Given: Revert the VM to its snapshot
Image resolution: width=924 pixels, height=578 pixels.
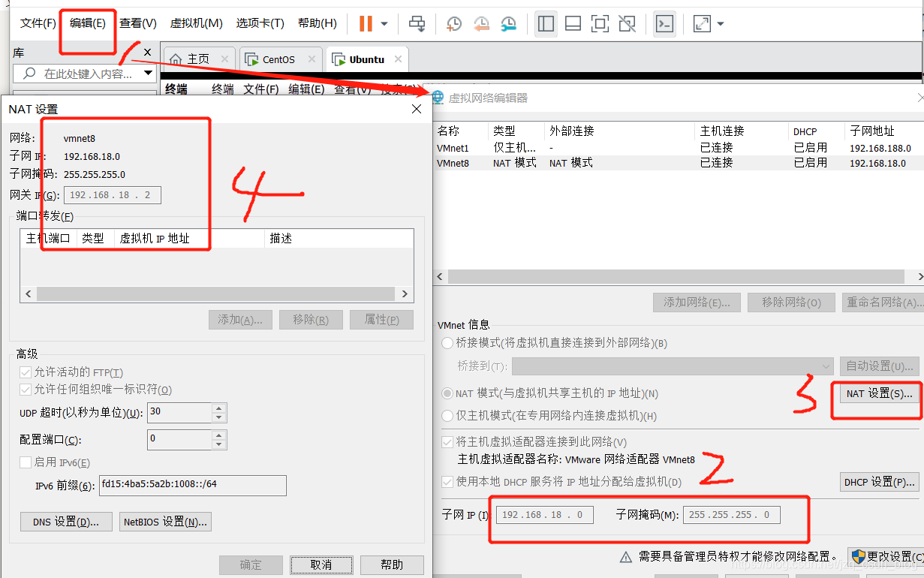Looking at the screenshot, I should click(480, 23).
